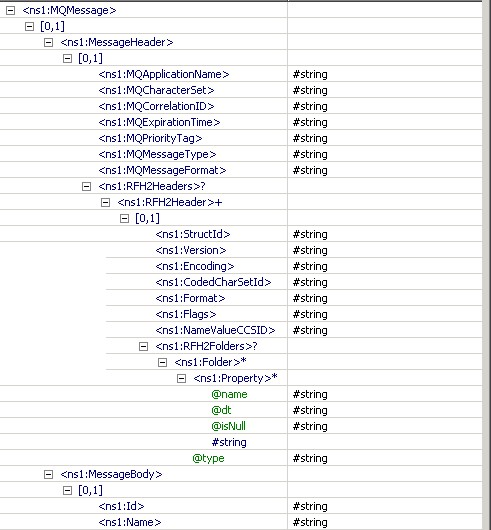This screenshot has width=491, height=530.
Task: Select the ns1:Id element in MessageBody
Action: coord(121,506)
